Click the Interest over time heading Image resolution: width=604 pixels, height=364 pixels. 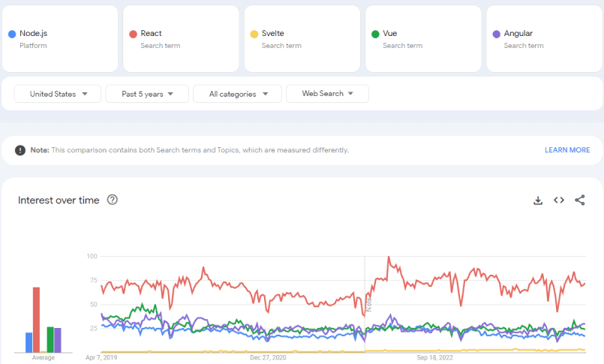(x=59, y=200)
